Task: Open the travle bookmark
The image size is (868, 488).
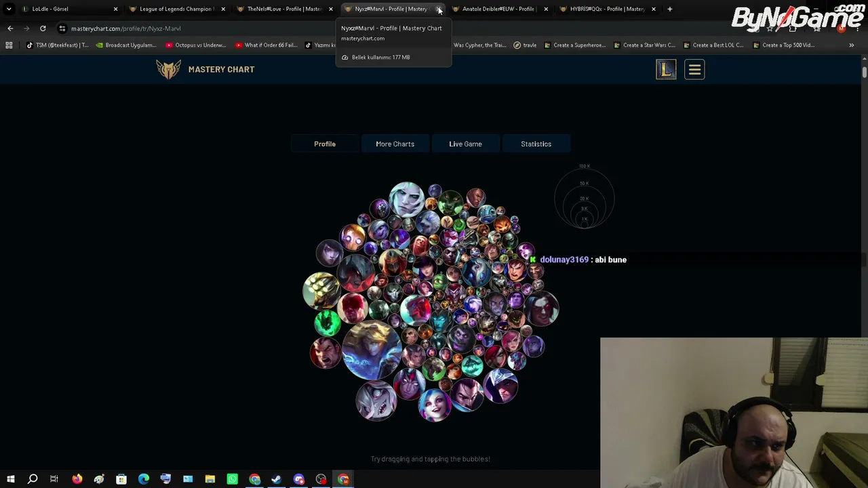Action: tap(525, 45)
